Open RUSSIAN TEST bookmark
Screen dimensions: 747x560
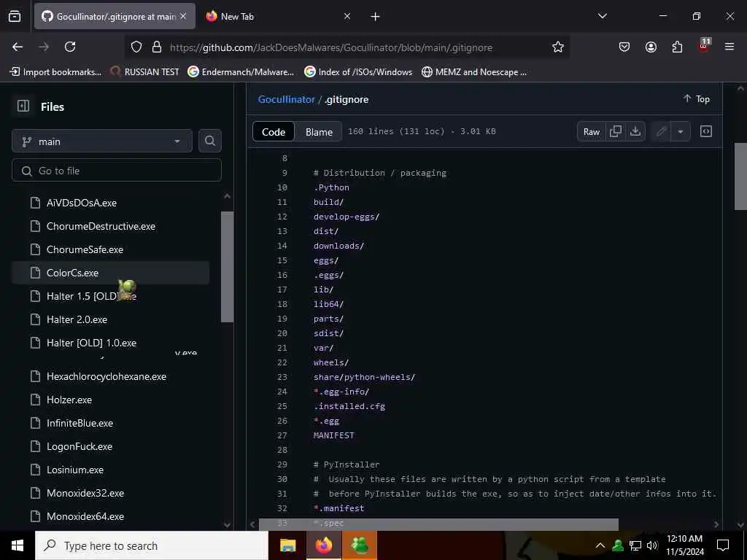pyautogui.click(x=144, y=72)
